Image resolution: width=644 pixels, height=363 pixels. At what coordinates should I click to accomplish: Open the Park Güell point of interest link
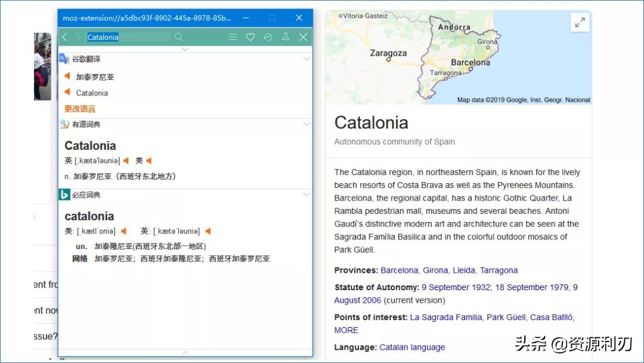pyautogui.click(x=506, y=317)
